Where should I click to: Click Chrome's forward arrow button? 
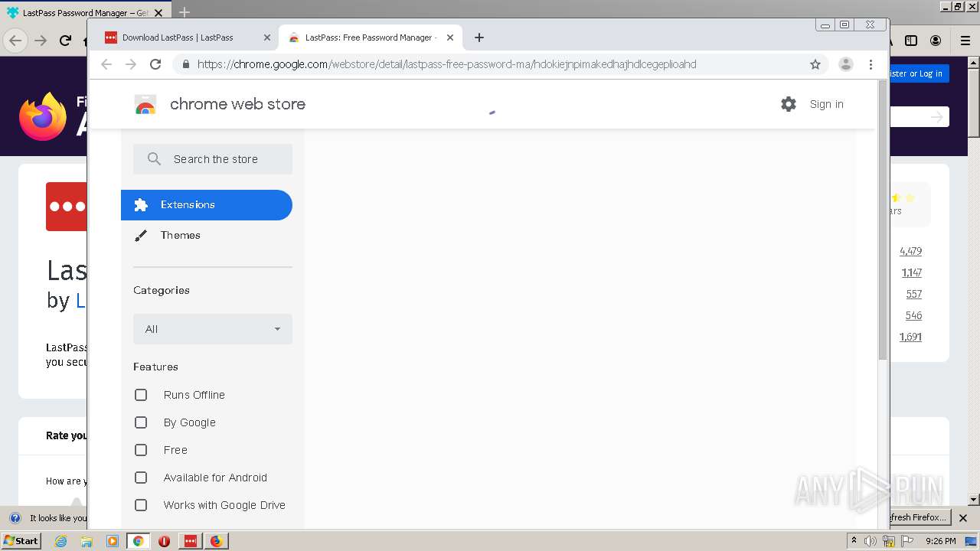click(131, 64)
